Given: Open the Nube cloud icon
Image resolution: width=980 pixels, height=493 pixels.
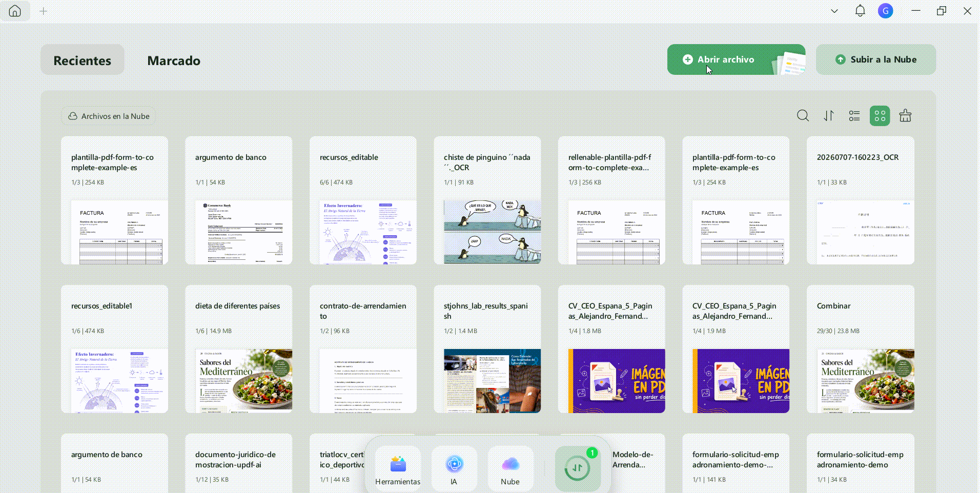Looking at the screenshot, I should (x=511, y=469).
